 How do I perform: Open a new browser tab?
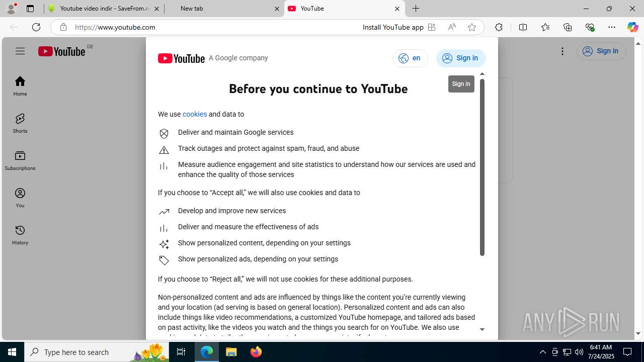(x=416, y=9)
